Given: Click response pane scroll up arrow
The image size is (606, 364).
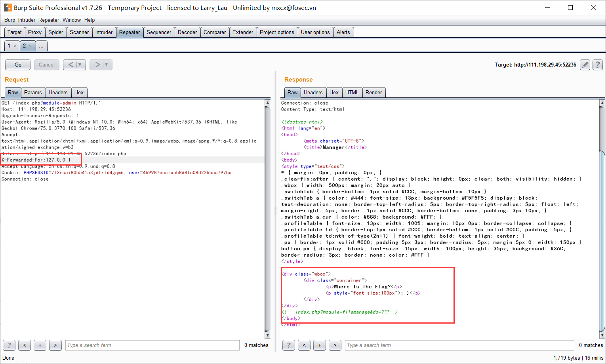Looking at the screenshot, I should click(x=602, y=103).
